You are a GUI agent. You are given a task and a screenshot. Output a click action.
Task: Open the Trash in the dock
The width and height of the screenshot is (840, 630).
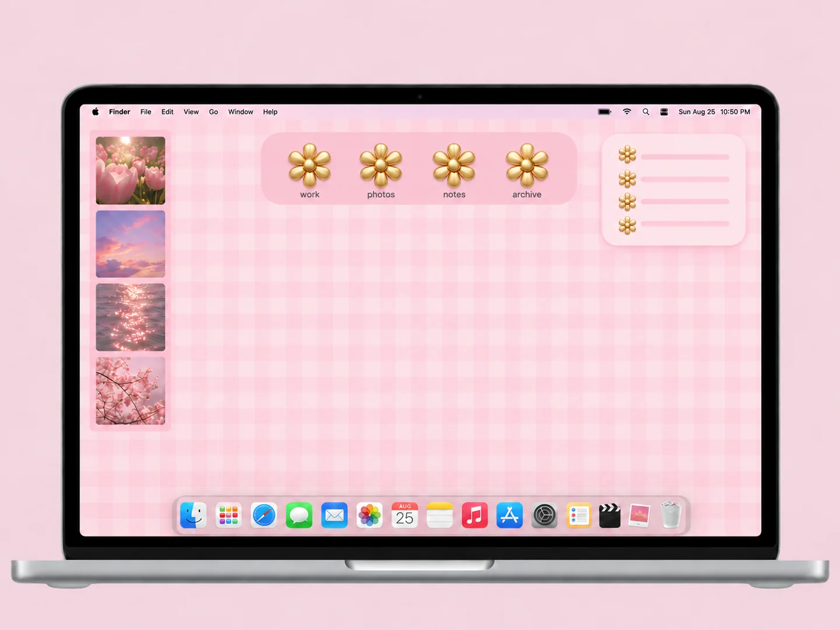click(671, 514)
